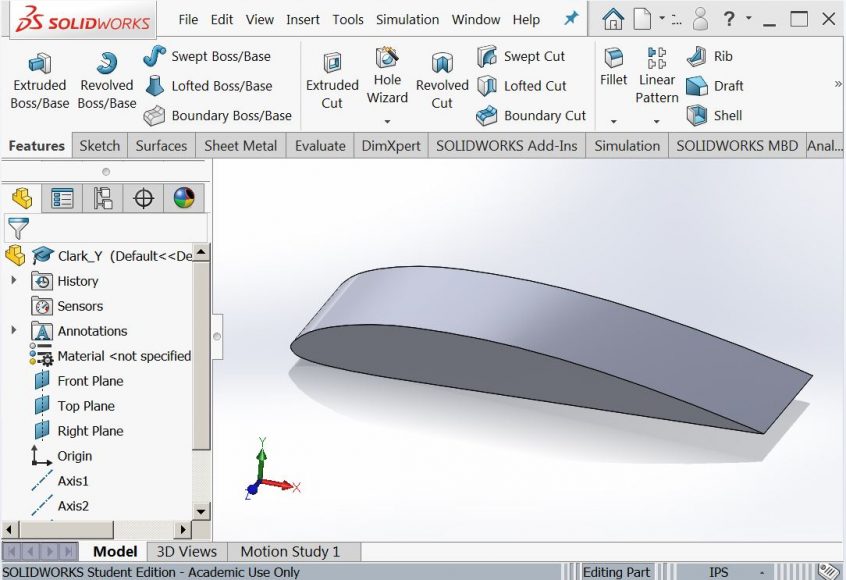Open the Hole Wizard tool
Image resolution: width=846 pixels, height=580 pixels.
tap(387, 76)
